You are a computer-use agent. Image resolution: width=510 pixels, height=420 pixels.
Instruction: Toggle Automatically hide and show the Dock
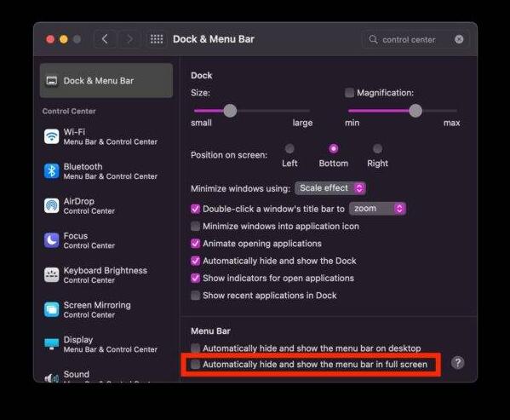(x=196, y=261)
